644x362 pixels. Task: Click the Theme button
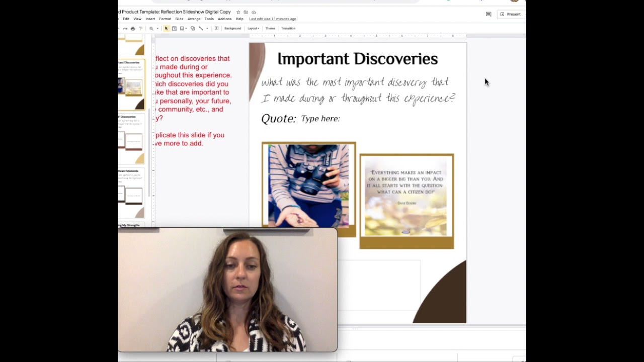tap(270, 29)
